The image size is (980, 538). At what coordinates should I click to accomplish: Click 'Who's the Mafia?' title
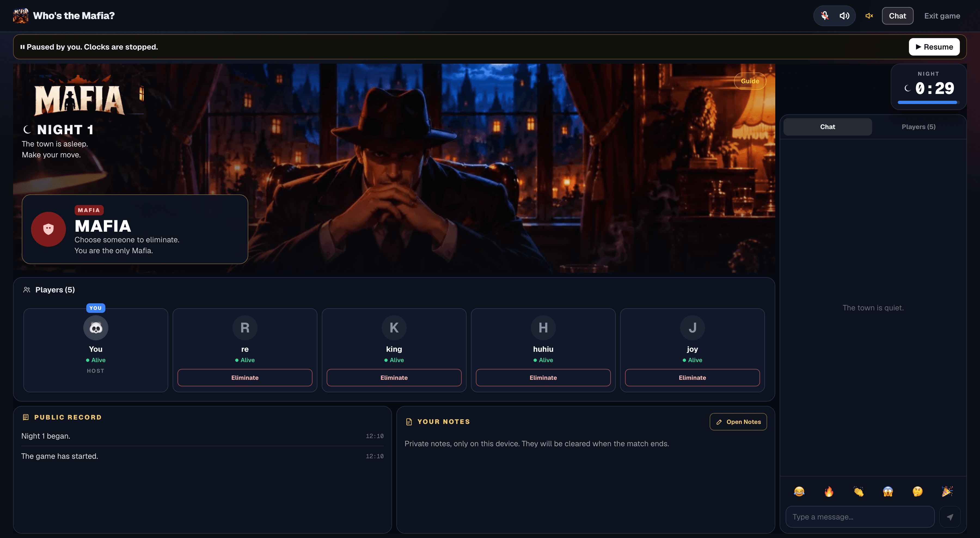(x=74, y=16)
